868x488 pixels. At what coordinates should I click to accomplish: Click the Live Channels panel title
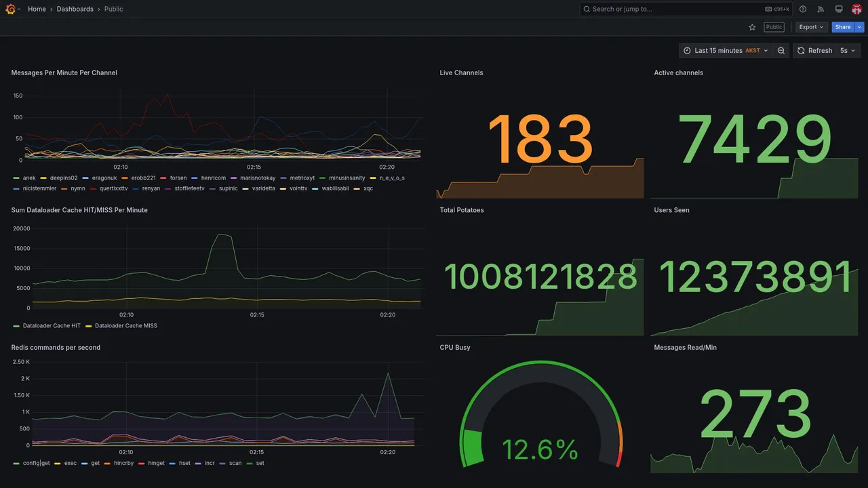461,73
